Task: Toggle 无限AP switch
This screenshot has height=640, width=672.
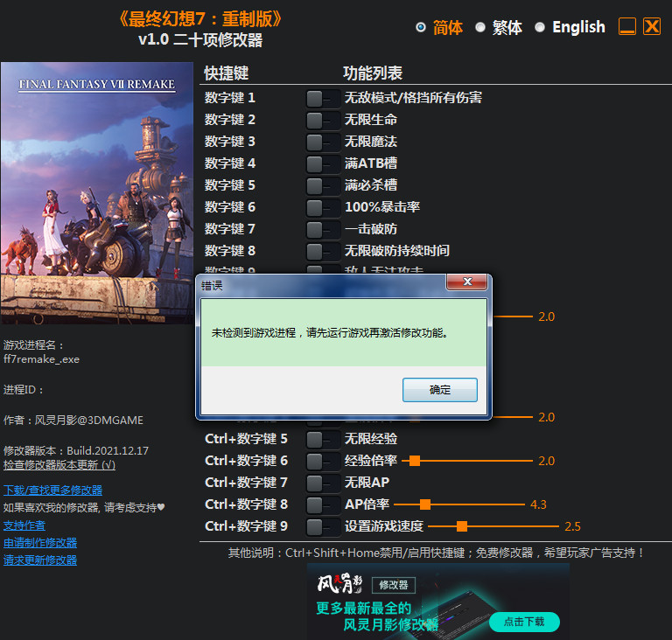Action: [x=323, y=483]
